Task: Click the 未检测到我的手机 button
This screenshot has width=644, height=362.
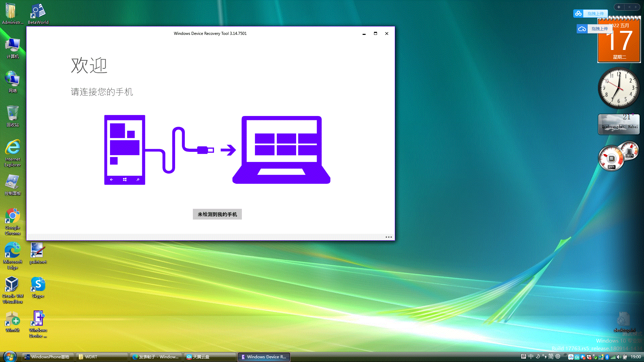Action: pyautogui.click(x=217, y=214)
